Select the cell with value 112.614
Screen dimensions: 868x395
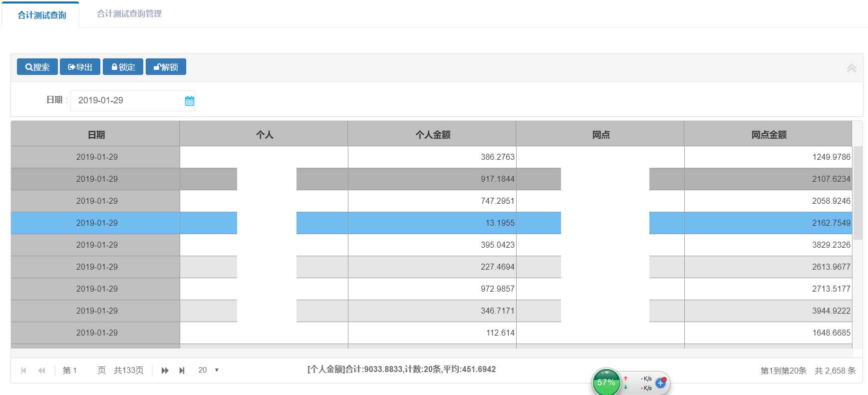coord(432,333)
